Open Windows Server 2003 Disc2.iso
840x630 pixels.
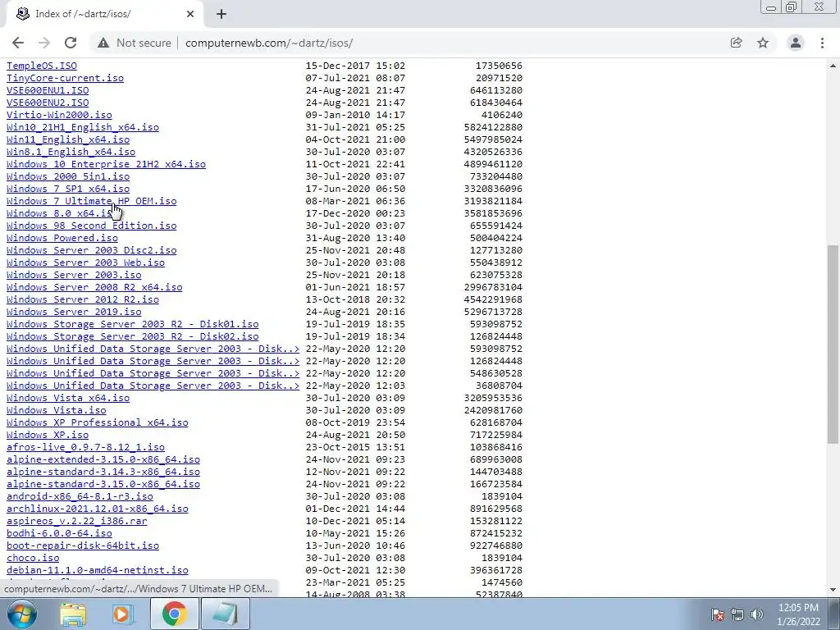pyautogui.click(x=92, y=251)
